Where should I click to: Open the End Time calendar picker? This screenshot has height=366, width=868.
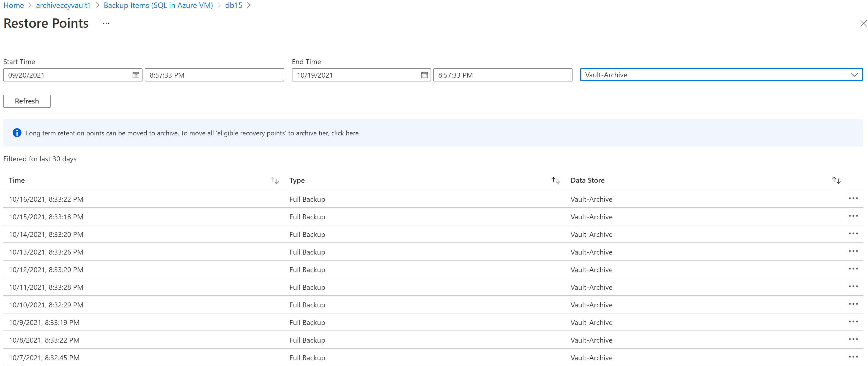[425, 75]
